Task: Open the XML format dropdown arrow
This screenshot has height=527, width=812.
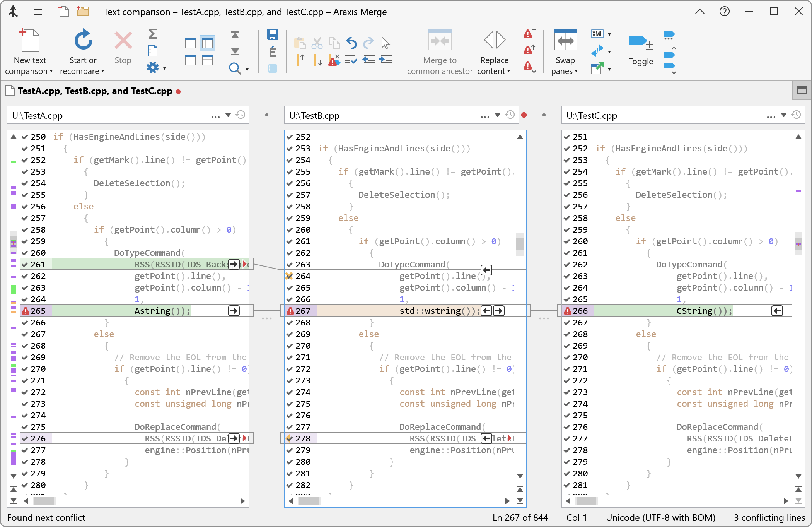Action: pyautogui.click(x=609, y=34)
